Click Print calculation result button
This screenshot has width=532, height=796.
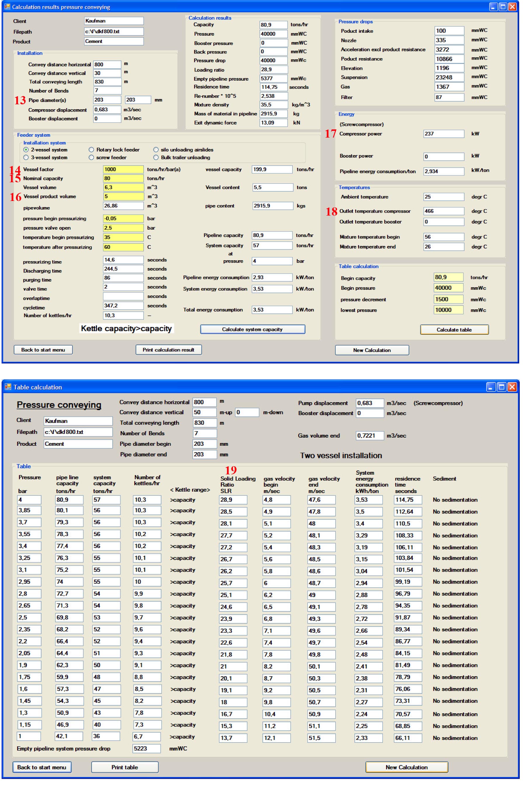pyautogui.click(x=169, y=350)
